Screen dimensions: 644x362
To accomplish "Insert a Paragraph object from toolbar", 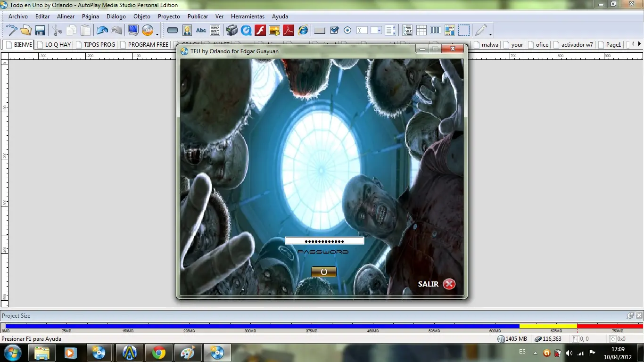I will pyautogui.click(x=215, y=31).
